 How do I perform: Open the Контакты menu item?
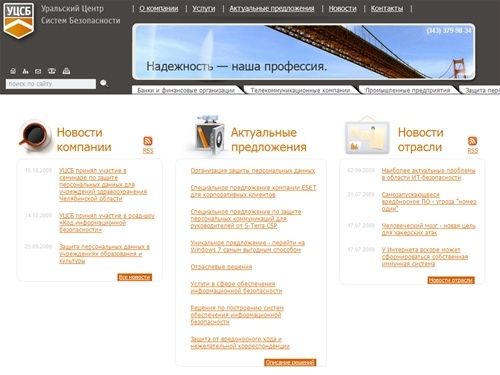click(x=387, y=9)
